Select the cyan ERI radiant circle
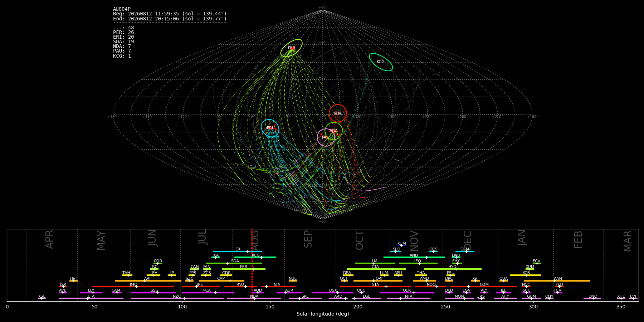The height and width of the screenshot is (322, 644). [x=270, y=128]
